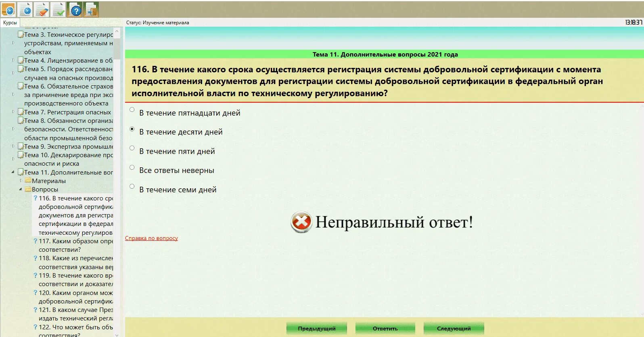Select answer 'В течение пятнадцати дней'
644x337 pixels.
[x=132, y=110]
